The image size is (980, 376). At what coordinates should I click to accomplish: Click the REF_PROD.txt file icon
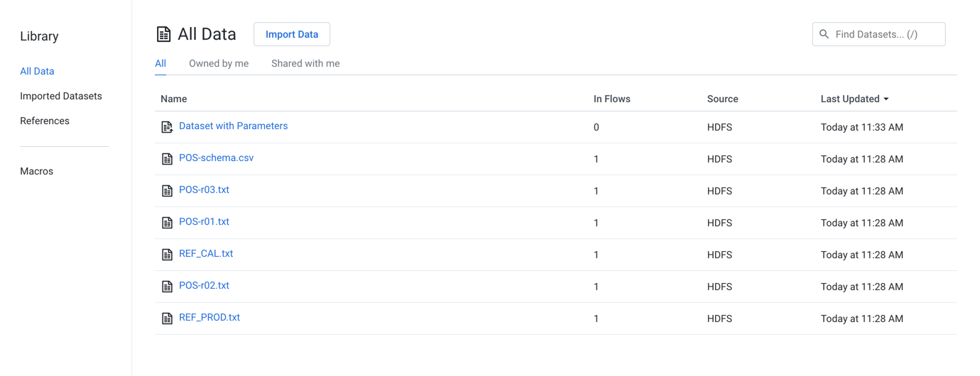click(x=167, y=319)
